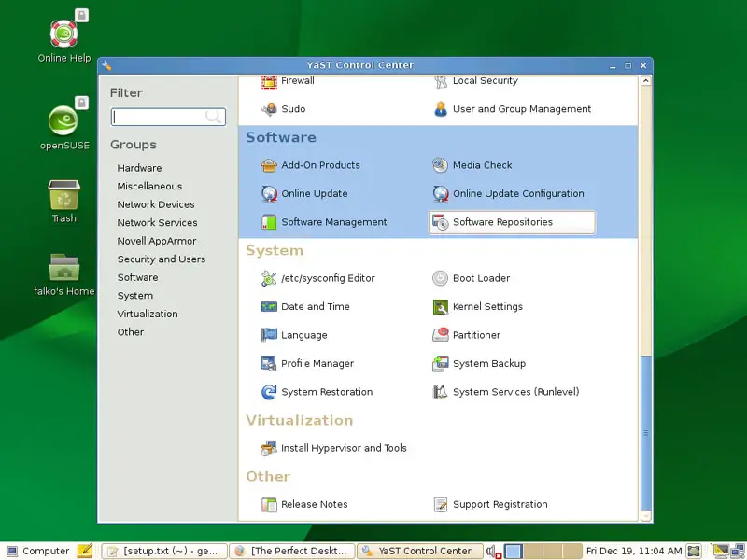Launch System Backup icon
The image size is (747, 560).
coord(440,364)
